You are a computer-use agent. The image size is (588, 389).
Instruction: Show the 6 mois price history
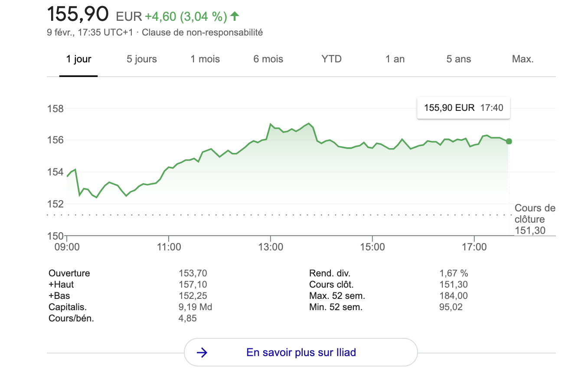coord(268,59)
